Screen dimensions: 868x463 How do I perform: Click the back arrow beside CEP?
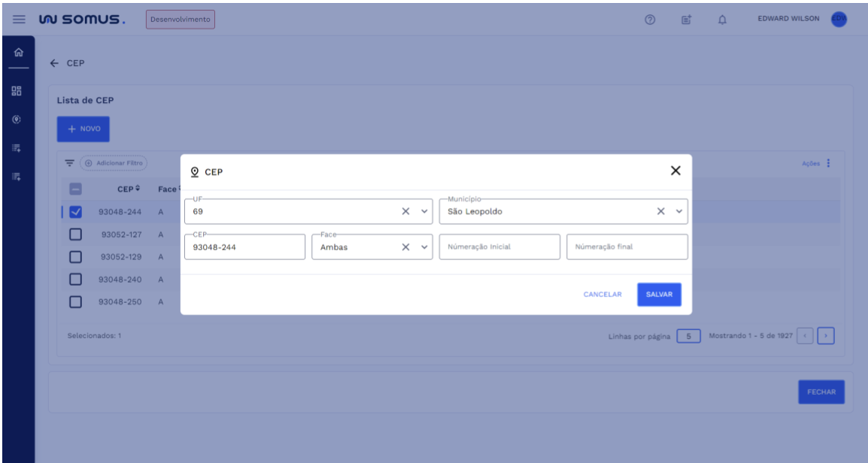click(x=54, y=62)
